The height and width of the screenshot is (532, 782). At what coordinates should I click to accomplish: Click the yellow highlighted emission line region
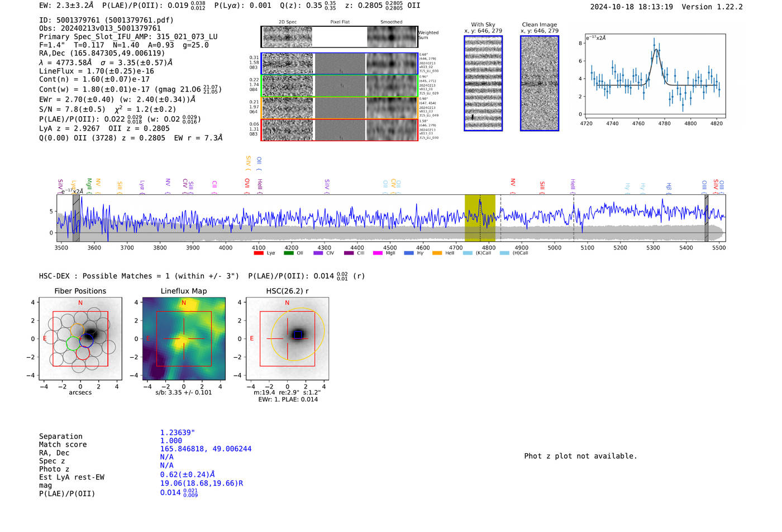480,218
